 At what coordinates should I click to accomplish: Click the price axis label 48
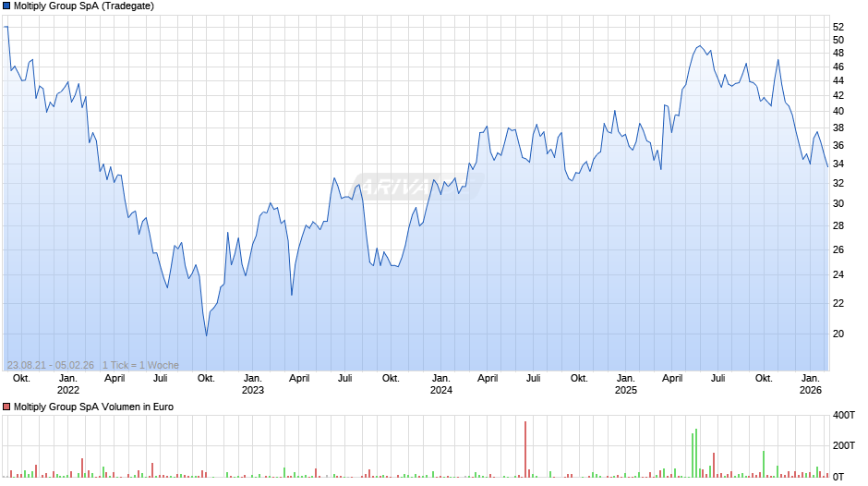pyautogui.click(x=838, y=54)
